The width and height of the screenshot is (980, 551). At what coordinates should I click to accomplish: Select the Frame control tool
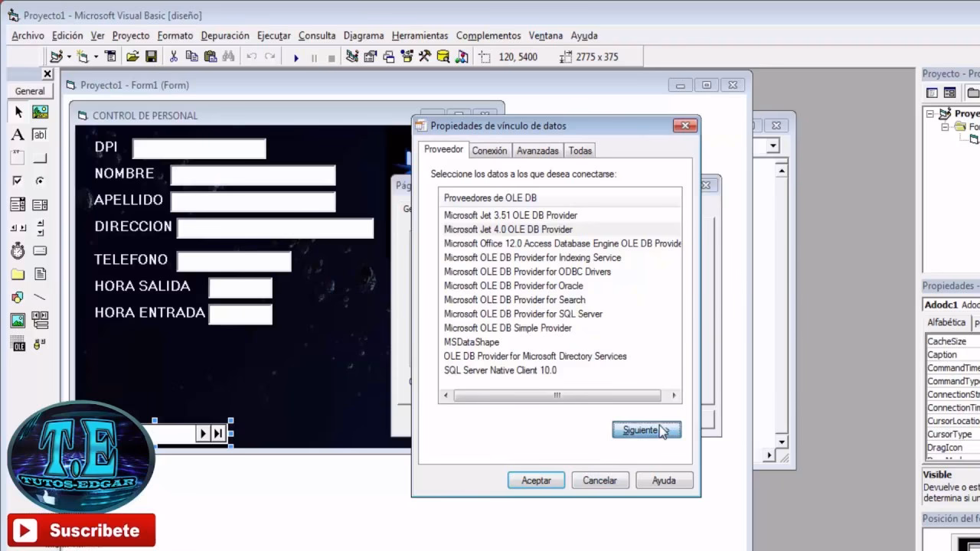point(18,158)
